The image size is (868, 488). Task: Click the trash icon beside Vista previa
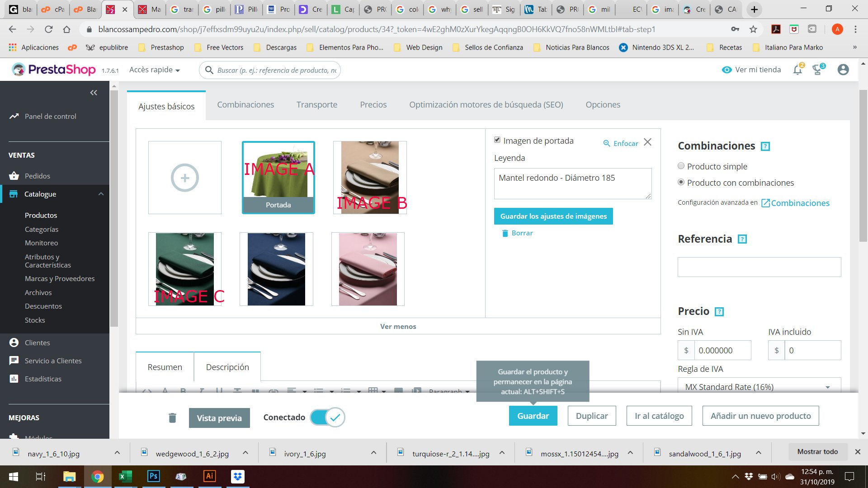172,418
